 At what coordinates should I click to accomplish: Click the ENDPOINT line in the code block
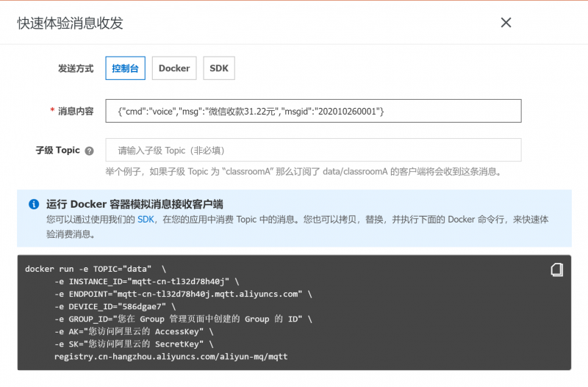tap(183, 294)
